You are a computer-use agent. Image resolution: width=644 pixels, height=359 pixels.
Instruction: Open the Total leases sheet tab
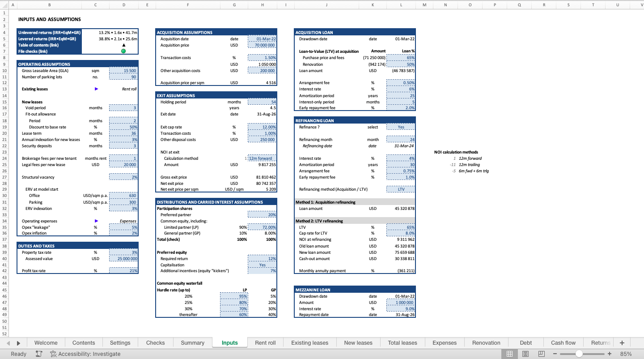tap(402, 343)
